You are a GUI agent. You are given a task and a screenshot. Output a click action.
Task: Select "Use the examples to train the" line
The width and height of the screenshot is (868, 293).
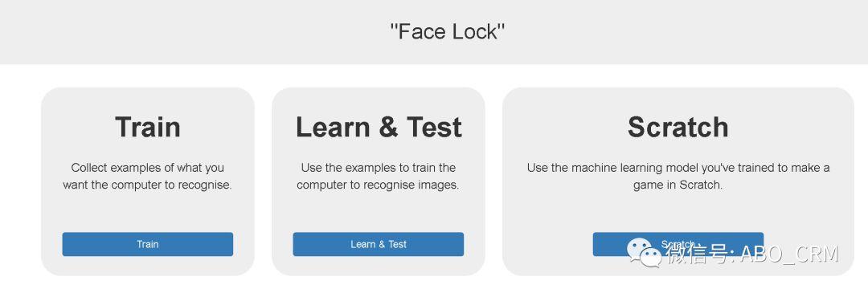pos(378,168)
